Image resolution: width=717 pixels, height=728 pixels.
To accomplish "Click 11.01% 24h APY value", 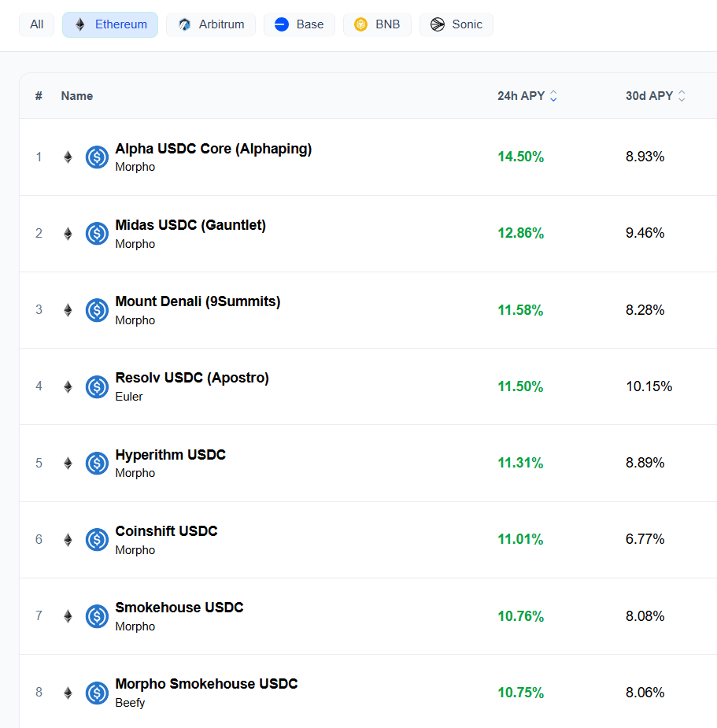I will coord(520,539).
